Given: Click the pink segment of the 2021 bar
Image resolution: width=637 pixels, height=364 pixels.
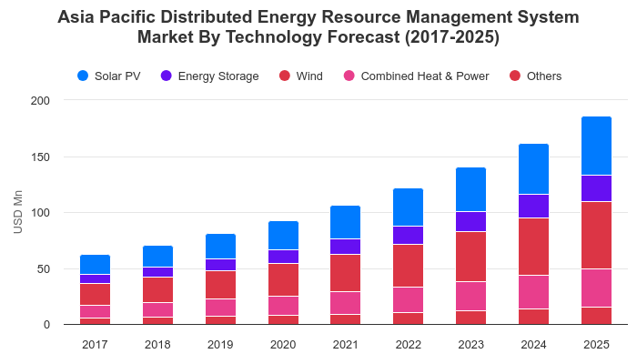Looking at the screenshot, I should pyautogui.click(x=345, y=303).
